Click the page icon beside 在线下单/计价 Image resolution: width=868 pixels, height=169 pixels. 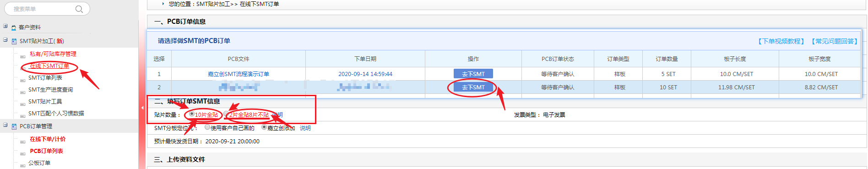[23, 142]
